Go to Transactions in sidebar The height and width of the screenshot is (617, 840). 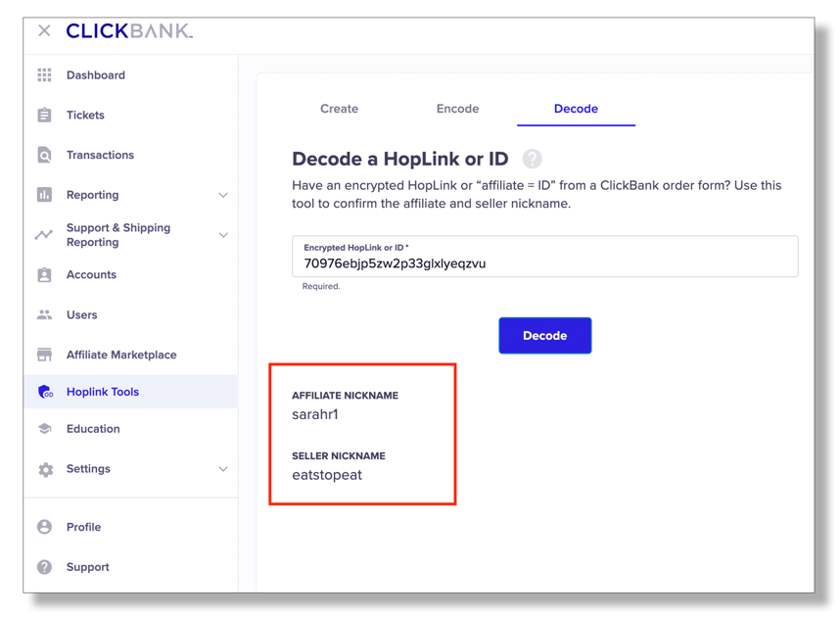click(x=100, y=155)
